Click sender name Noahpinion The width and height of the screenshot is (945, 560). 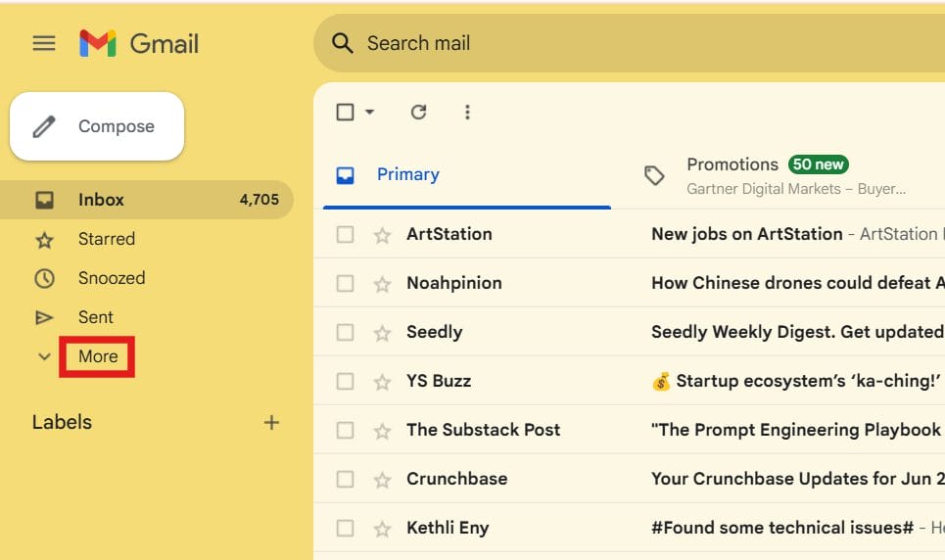click(x=453, y=283)
